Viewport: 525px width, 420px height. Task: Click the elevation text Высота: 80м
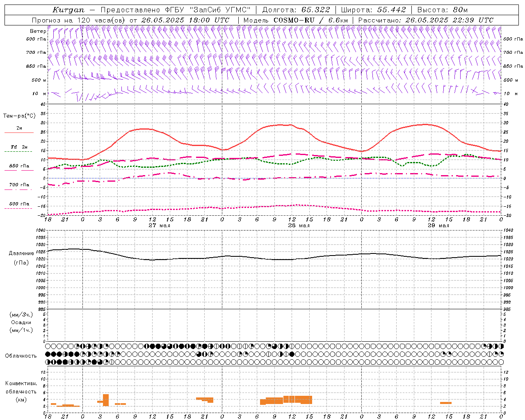[443, 10]
